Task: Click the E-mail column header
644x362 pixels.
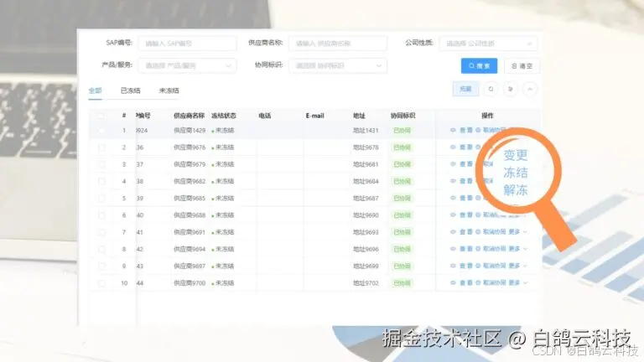Action: pos(315,116)
